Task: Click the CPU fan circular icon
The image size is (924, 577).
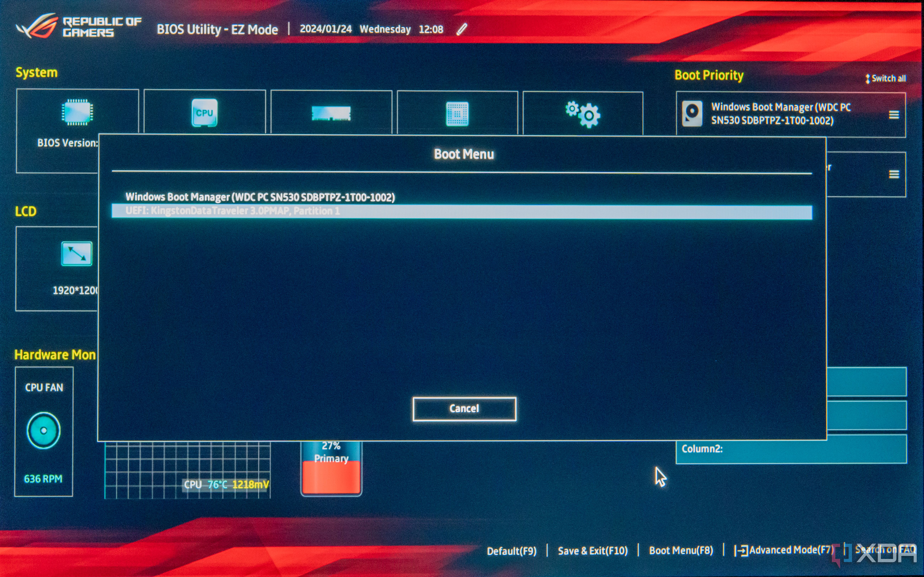Action: [x=44, y=430]
